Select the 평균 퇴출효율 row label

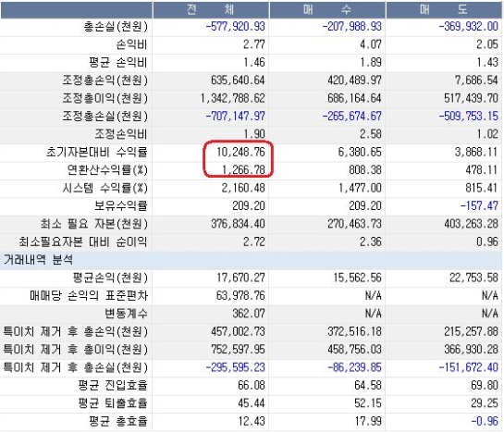(x=113, y=403)
